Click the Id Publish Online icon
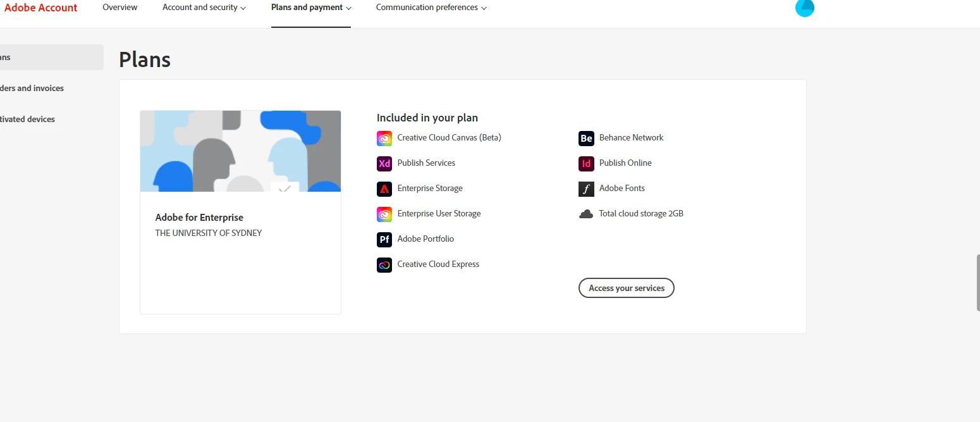 586,163
